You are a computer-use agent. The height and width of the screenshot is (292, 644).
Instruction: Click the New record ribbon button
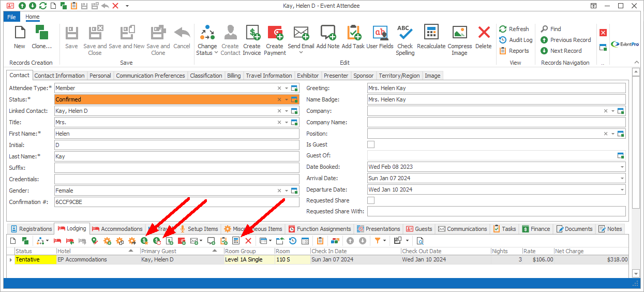coord(20,37)
